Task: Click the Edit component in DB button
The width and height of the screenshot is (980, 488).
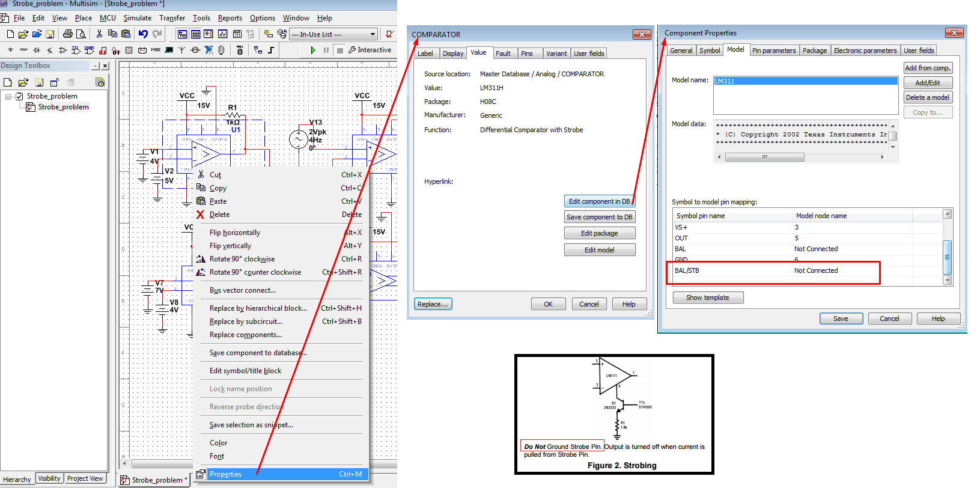Action: pyautogui.click(x=599, y=201)
